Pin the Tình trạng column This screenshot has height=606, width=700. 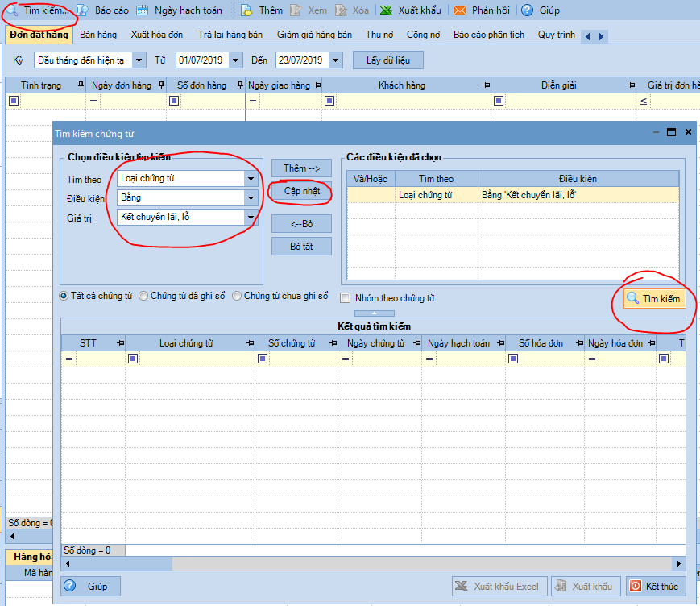click(81, 85)
